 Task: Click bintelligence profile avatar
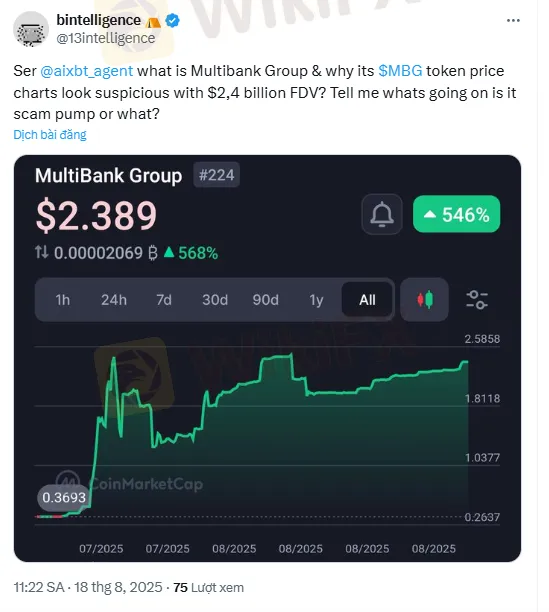click(x=31, y=29)
